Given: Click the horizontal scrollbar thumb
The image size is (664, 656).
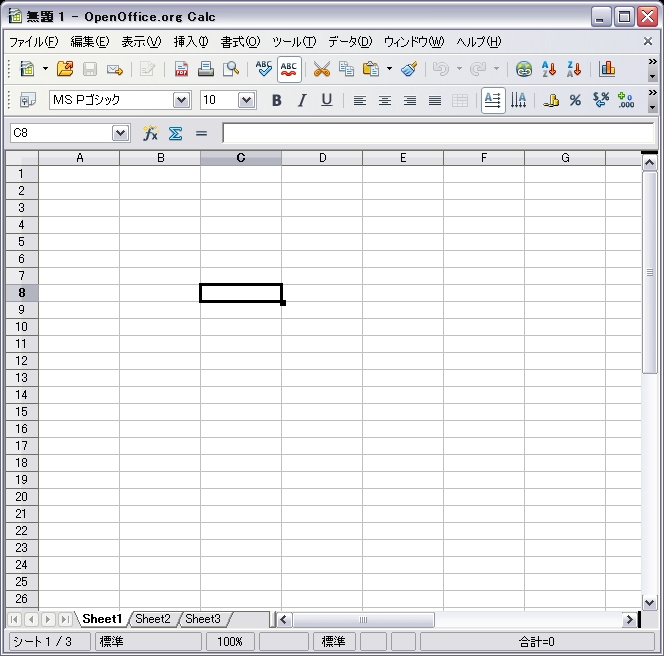Looking at the screenshot, I should [x=363, y=620].
